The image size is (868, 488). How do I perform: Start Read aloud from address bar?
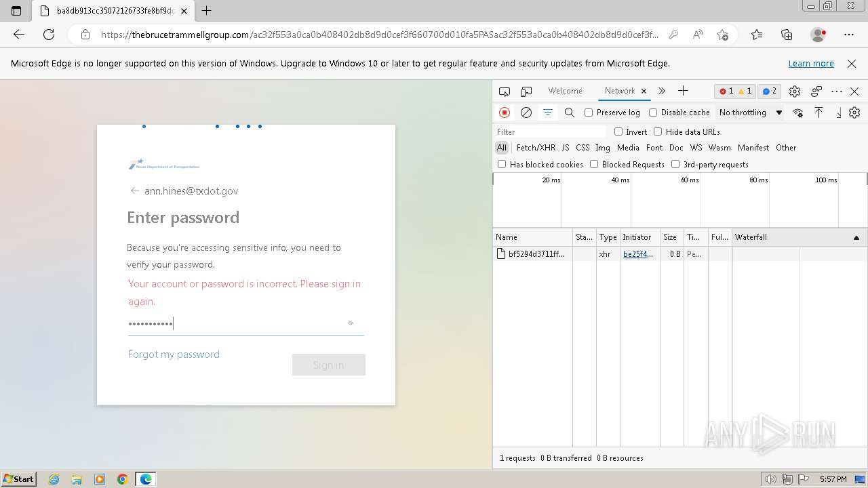pyautogui.click(x=698, y=35)
